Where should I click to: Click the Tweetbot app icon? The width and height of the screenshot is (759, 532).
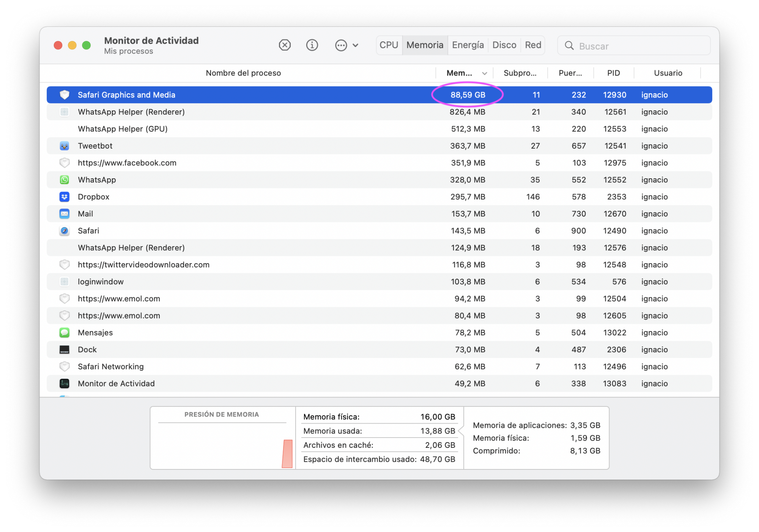click(x=65, y=146)
